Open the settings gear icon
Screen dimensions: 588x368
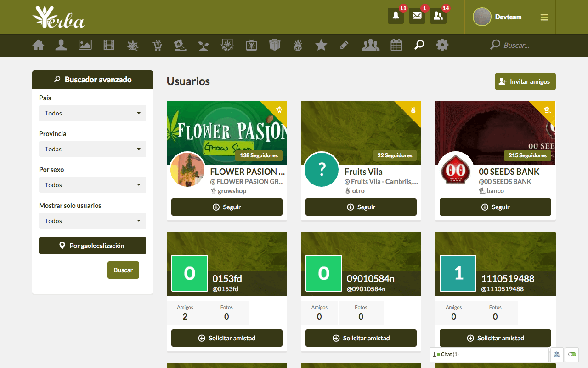click(x=442, y=45)
